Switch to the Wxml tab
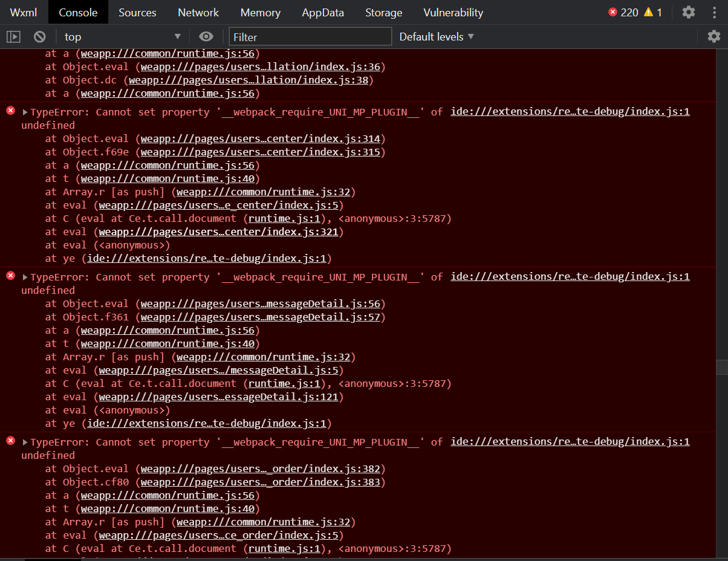 pyautogui.click(x=24, y=12)
